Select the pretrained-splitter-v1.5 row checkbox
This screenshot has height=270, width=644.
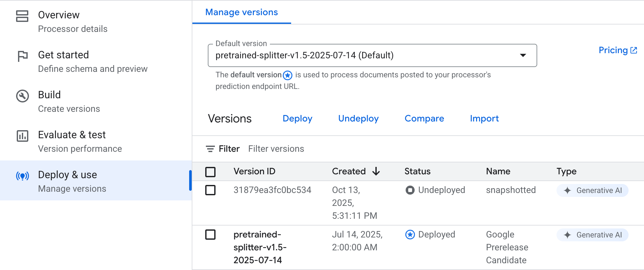click(210, 235)
